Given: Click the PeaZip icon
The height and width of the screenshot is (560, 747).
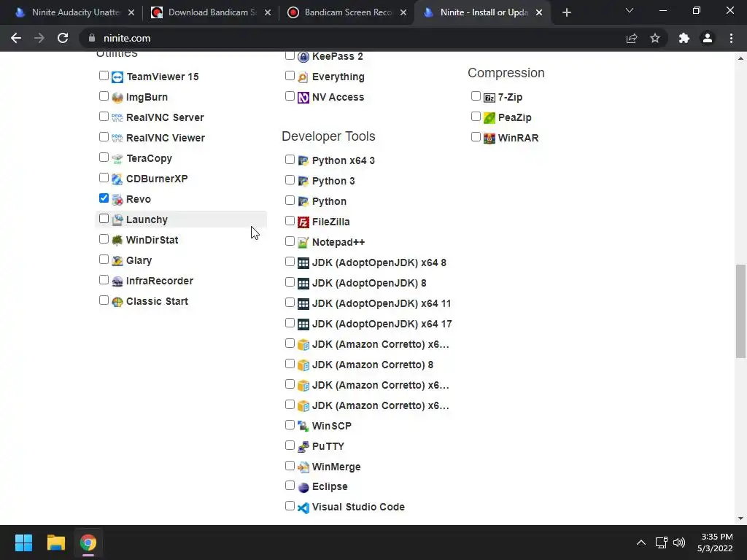Looking at the screenshot, I should (489, 117).
